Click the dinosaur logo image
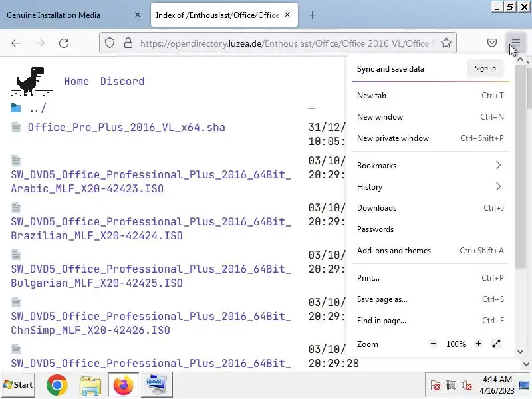532x399 pixels. pyautogui.click(x=31, y=81)
